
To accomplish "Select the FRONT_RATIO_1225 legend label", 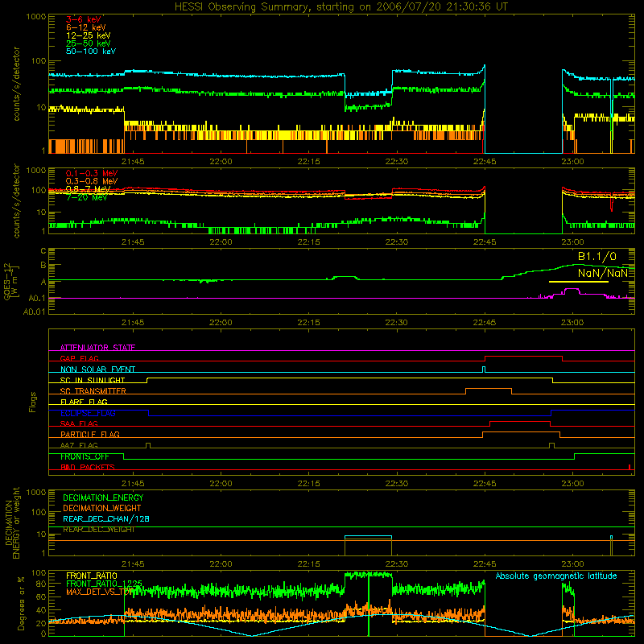I will 104,584.
